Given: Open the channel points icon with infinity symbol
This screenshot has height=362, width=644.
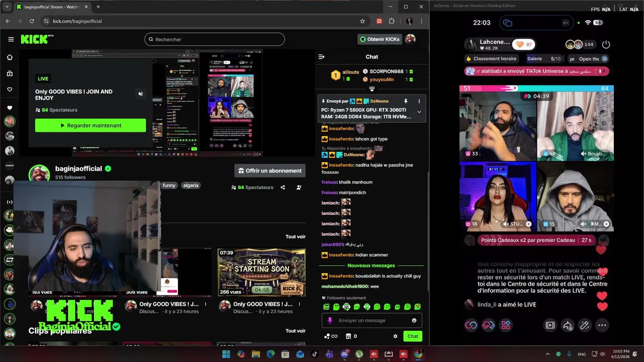Looking at the screenshot, I should pos(331,336).
